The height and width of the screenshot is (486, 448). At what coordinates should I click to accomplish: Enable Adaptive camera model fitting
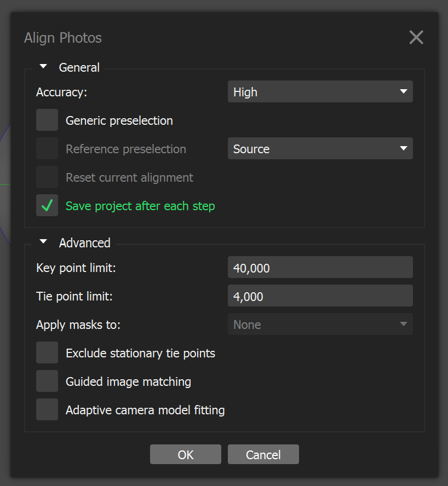(x=47, y=410)
